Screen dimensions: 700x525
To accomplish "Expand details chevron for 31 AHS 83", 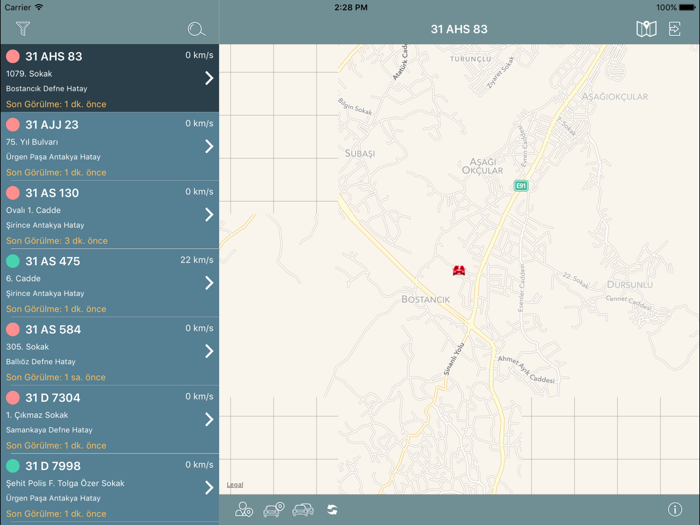I will [x=209, y=78].
